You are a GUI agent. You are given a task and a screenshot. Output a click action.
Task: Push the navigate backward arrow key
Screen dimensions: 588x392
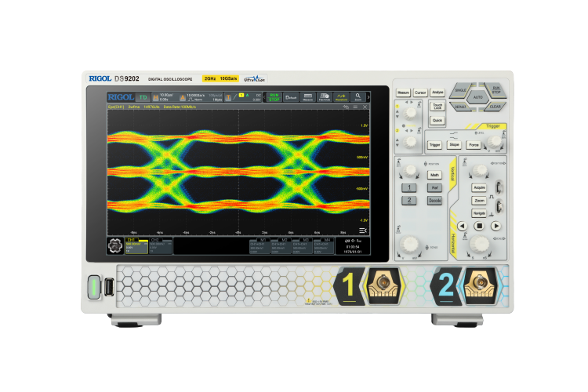pos(462,226)
